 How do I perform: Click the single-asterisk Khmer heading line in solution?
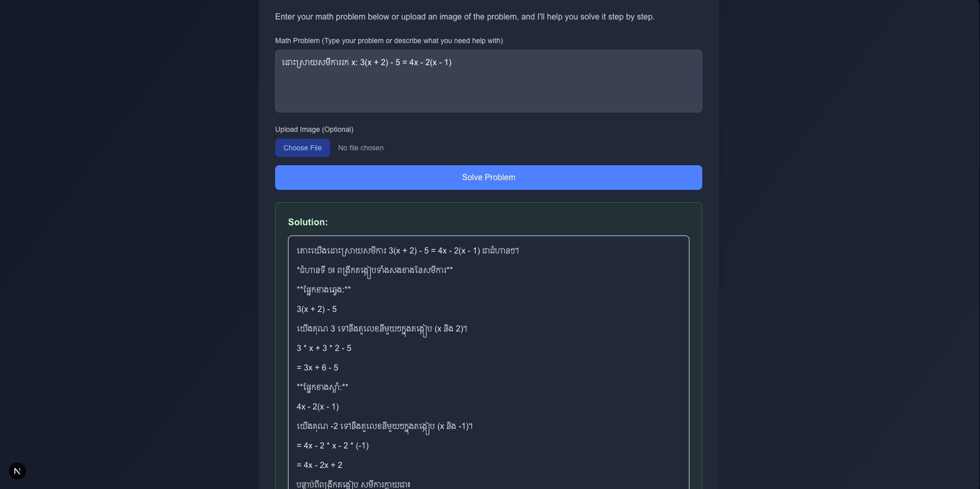click(375, 270)
